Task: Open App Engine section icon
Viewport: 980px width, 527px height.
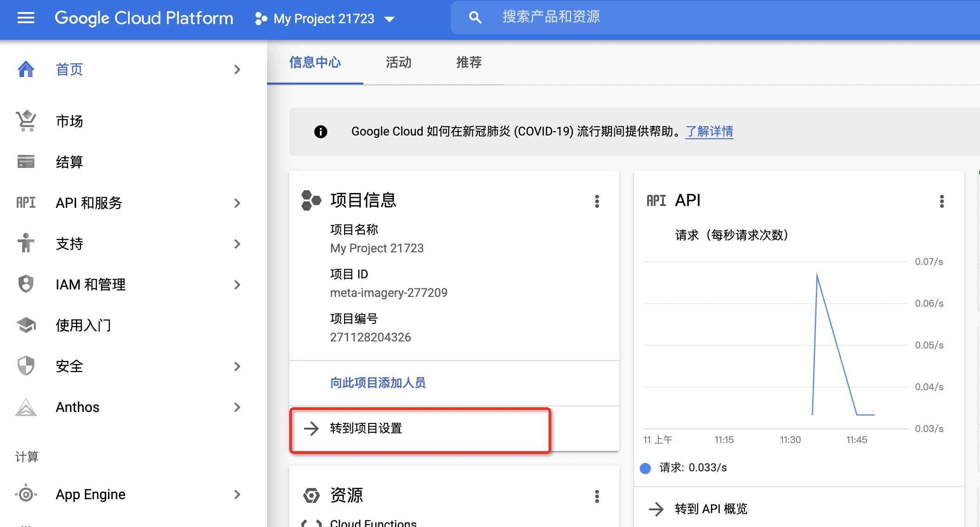Action: click(x=26, y=495)
